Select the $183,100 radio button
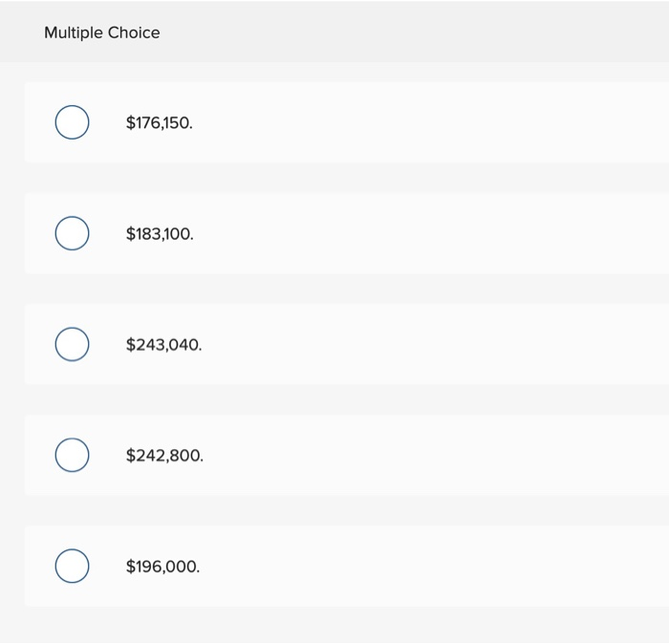669x644 pixels. point(72,233)
